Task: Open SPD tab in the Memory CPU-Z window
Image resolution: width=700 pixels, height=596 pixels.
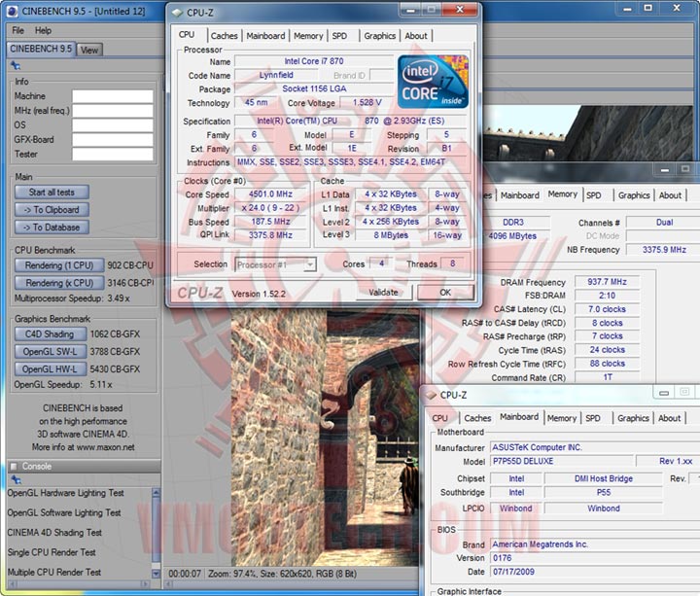Action: pyautogui.click(x=593, y=195)
